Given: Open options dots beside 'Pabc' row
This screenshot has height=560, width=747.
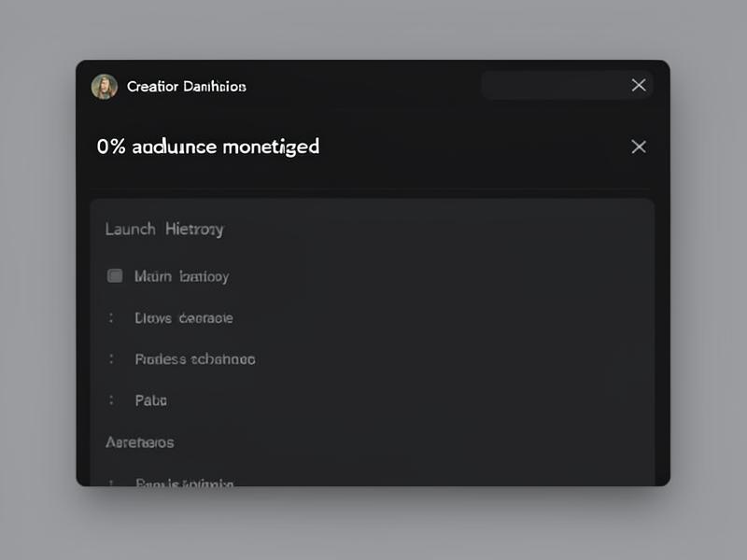Looking at the screenshot, I should [x=111, y=400].
